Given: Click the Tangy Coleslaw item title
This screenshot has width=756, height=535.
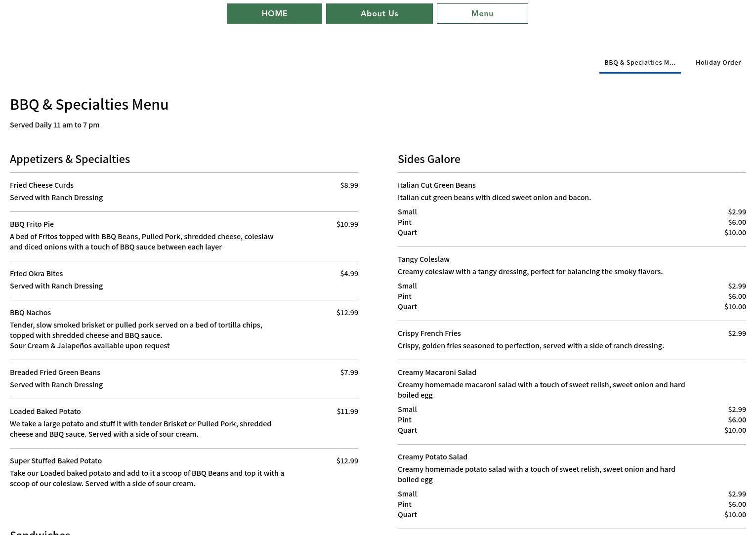Looking at the screenshot, I should tap(423, 259).
